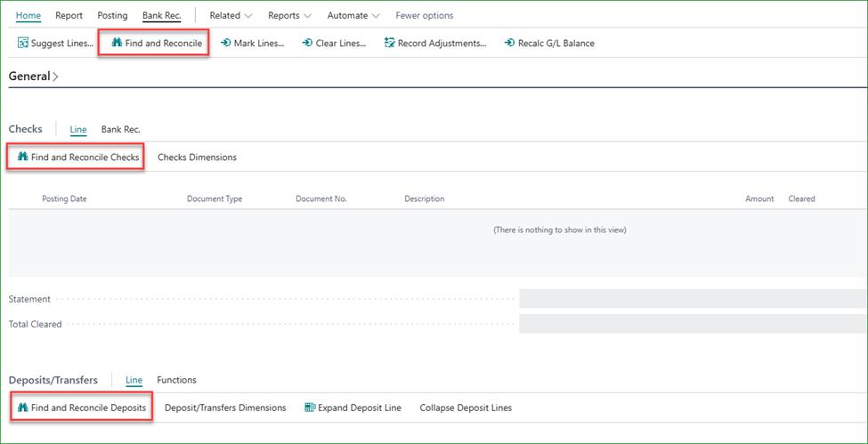Click the Statement value field
Viewport: 868px width, 444px height.
[x=694, y=298]
